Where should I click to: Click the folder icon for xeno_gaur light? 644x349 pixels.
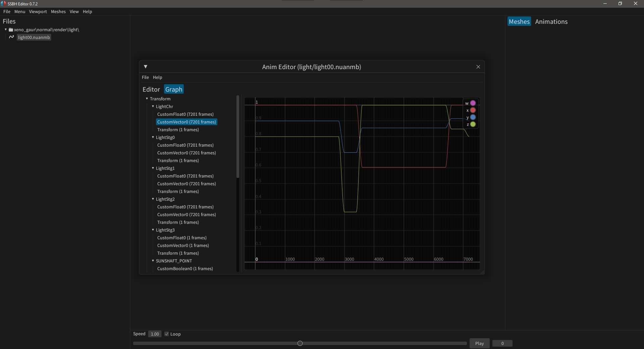11,30
